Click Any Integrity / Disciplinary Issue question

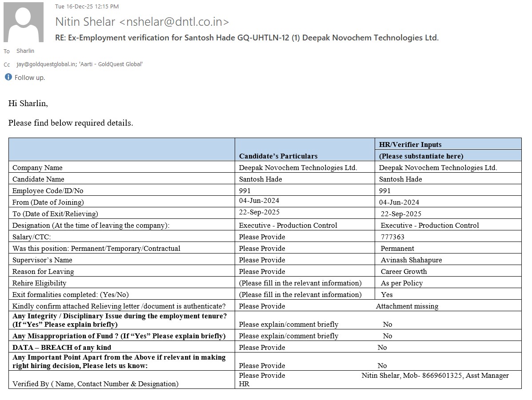point(120,320)
